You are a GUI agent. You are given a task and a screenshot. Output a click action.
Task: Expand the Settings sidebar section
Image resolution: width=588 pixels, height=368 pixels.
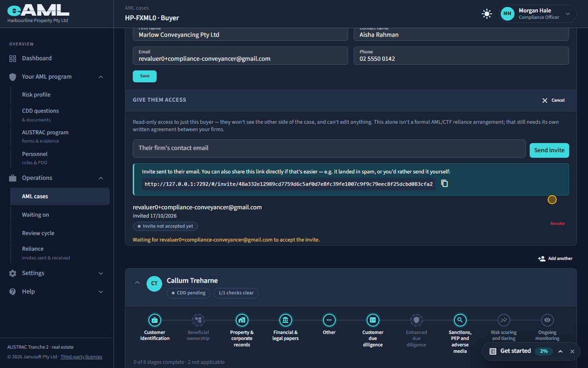click(101, 273)
